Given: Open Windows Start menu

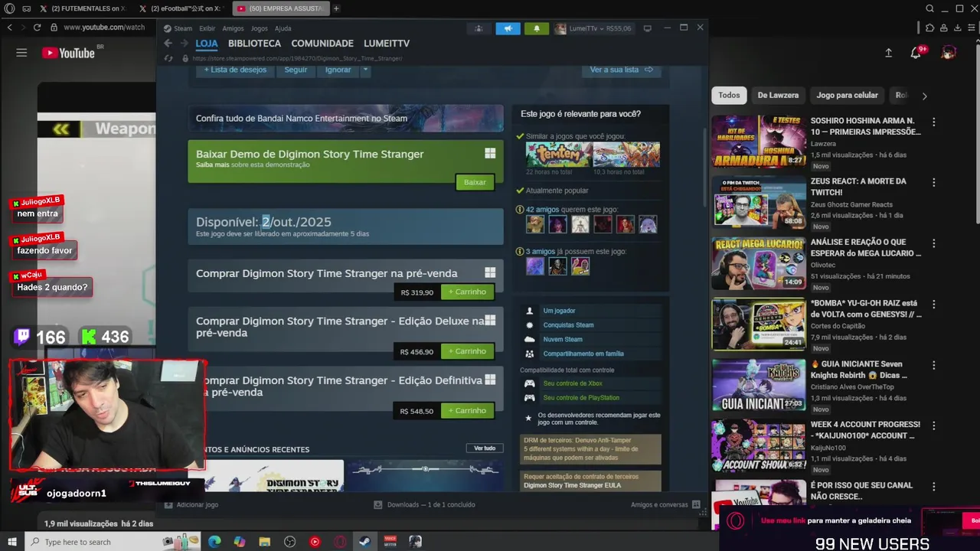Looking at the screenshot, I should coord(12,542).
